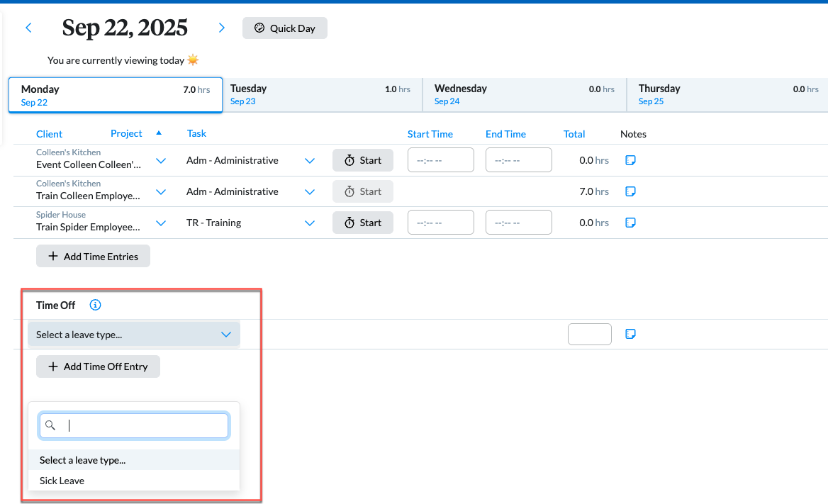828x504 pixels.
Task: Switch to Thursday Sep 25 tab
Action: (x=727, y=95)
